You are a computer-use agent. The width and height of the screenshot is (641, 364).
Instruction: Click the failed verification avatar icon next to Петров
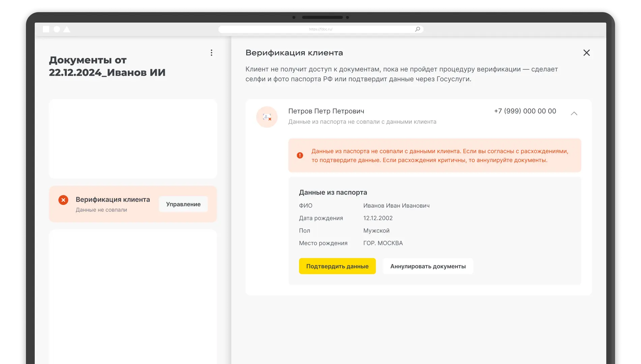267,117
